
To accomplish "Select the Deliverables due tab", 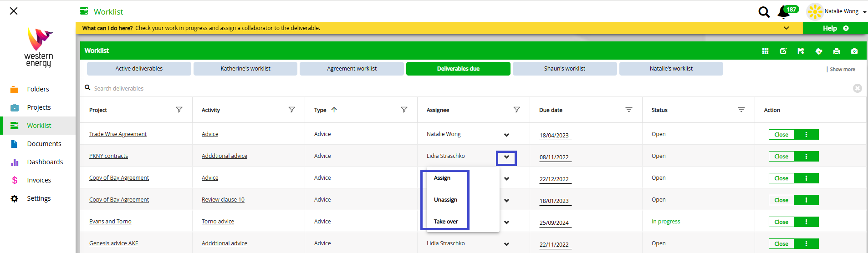I will 458,69.
